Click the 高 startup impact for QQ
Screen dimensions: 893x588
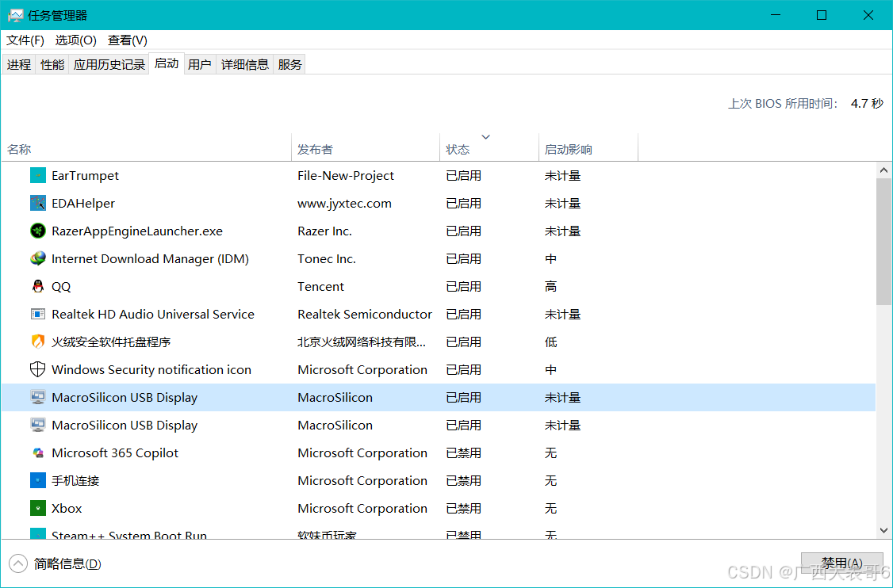click(550, 286)
